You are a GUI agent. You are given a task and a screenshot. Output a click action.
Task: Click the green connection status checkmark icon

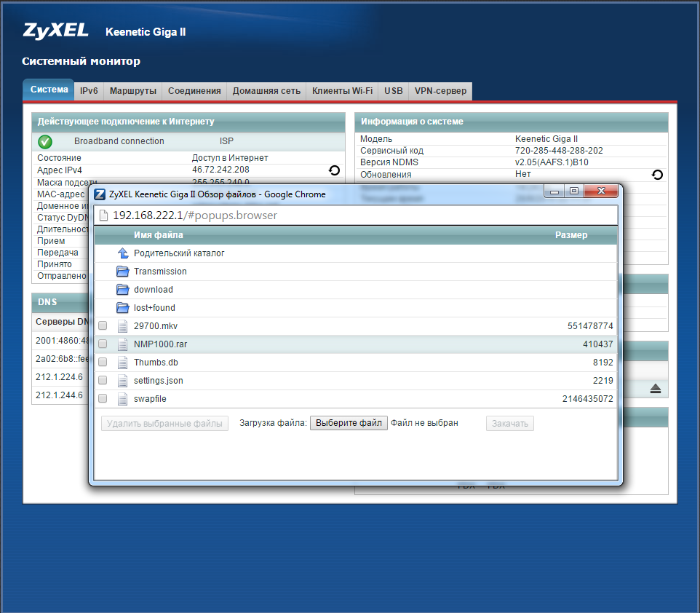[45, 141]
